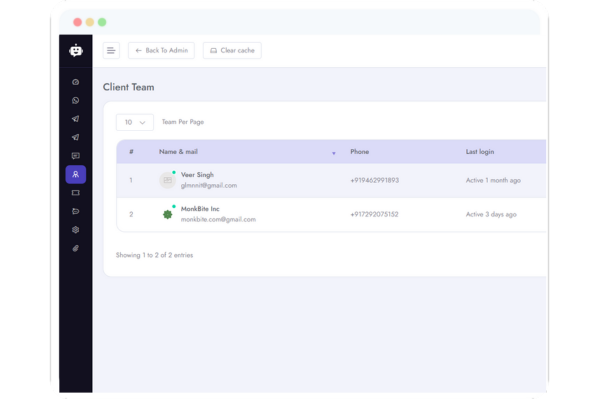Screen dimensions: 599x399
Task: Open the Team Per Page dropdown showing 10
Action: 135,122
